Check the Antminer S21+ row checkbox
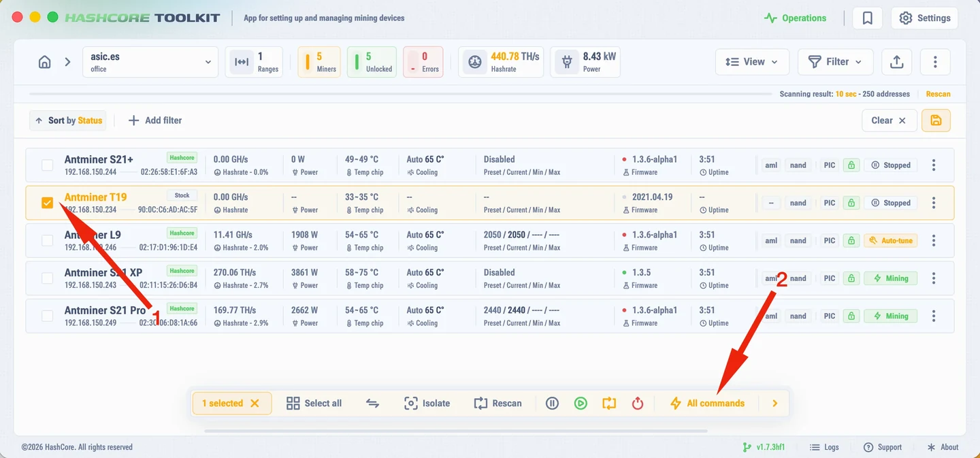The image size is (980, 458). (47, 165)
